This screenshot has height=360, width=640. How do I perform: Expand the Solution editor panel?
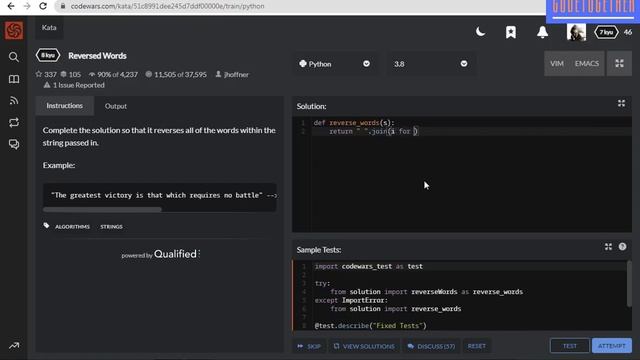[x=621, y=103]
